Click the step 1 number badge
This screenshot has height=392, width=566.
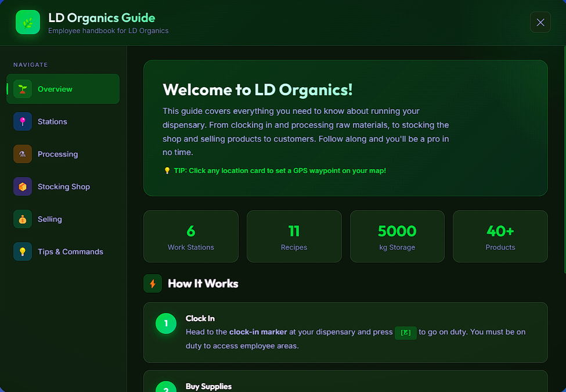click(166, 323)
